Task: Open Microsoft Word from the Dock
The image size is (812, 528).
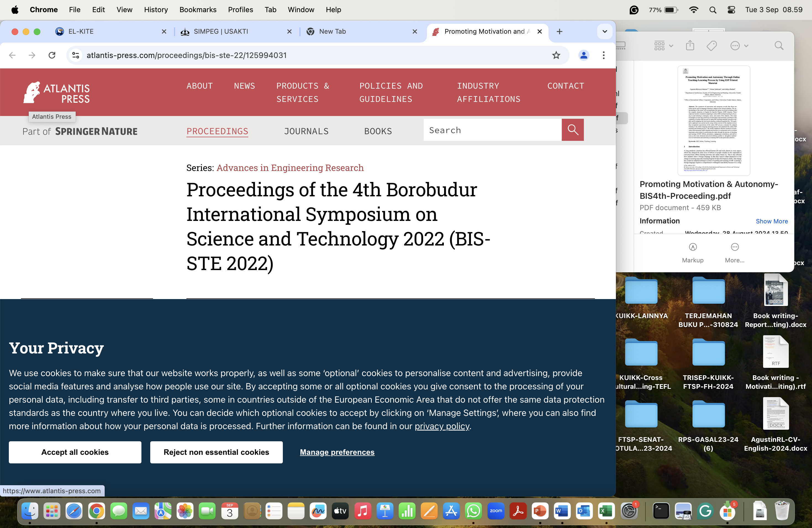Action: tap(562, 511)
